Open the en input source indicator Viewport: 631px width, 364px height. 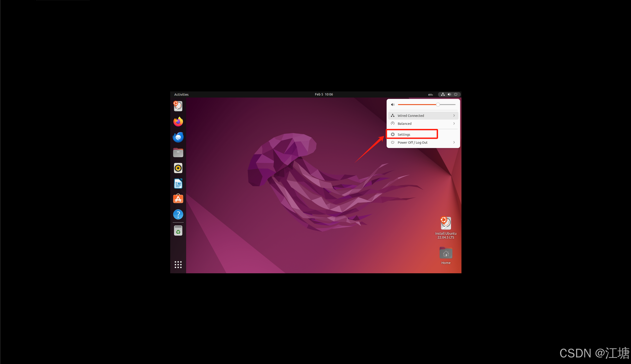(430, 95)
